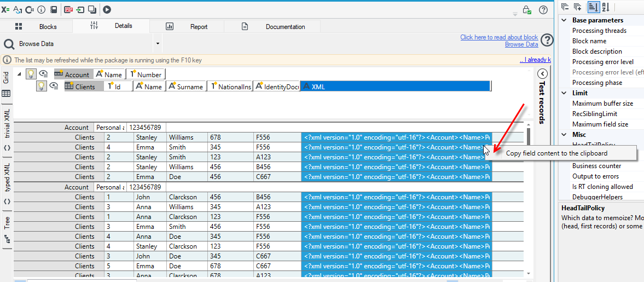Click the collapse all icon in properties panel

[565, 7]
